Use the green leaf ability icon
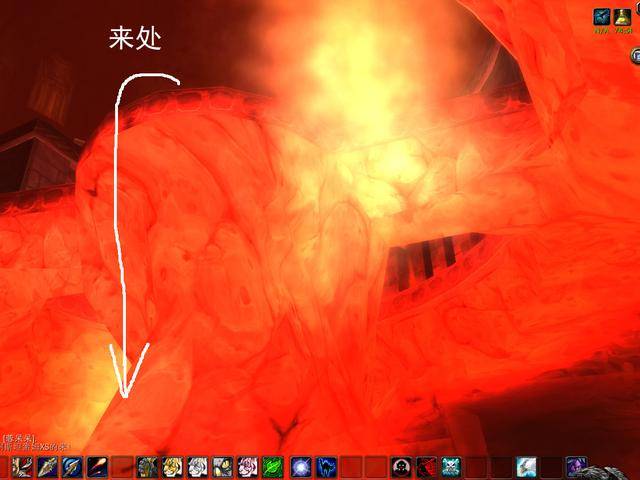Viewport: 640px width, 480px height. click(x=273, y=467)
